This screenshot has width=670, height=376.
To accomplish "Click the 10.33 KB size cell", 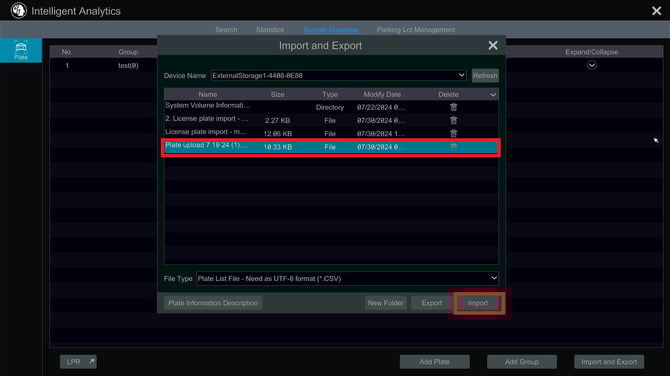I will click(277, 147).
